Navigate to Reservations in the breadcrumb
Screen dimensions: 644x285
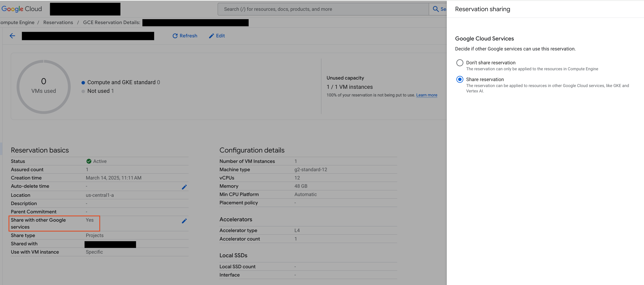[58, 22]
